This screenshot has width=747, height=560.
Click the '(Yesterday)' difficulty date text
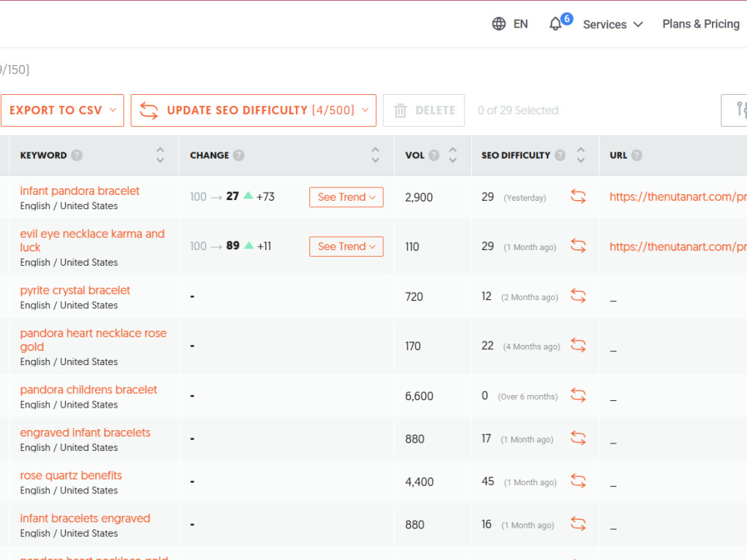click(524, 198)
